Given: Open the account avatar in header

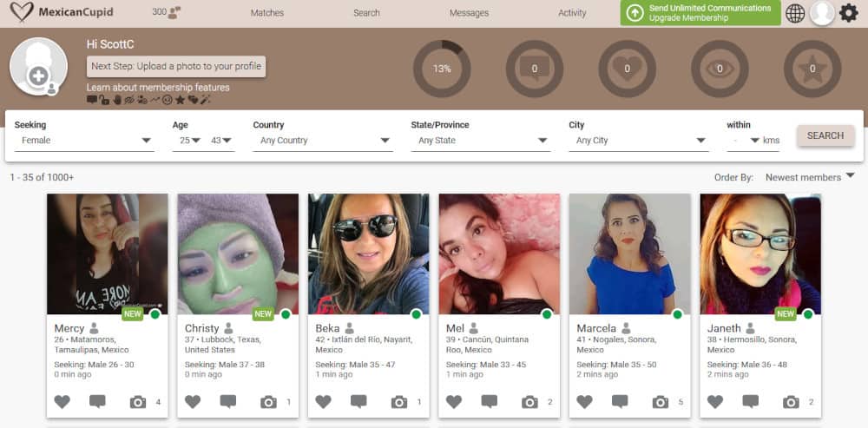Looking at the screenshot, I should tap(822, 13).
